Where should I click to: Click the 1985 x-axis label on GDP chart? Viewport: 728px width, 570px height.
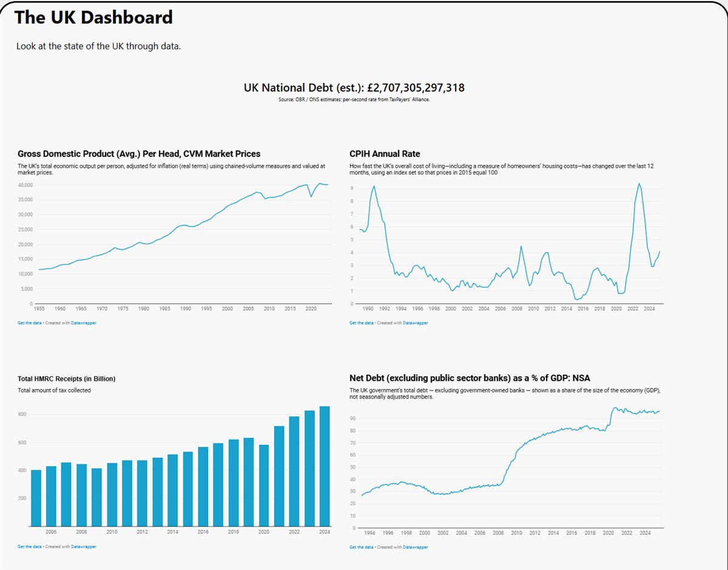(x=164, y=309)
